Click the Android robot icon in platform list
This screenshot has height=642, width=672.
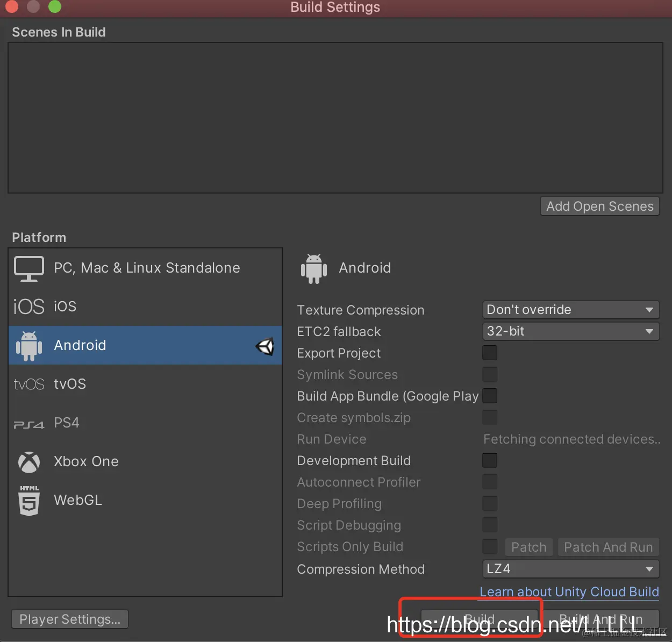pos(29,346)
